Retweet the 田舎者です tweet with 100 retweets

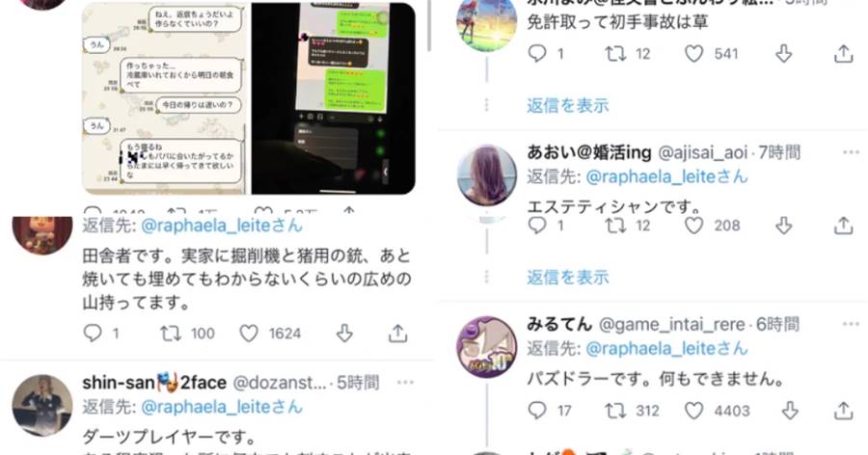[x=171, y=334]
